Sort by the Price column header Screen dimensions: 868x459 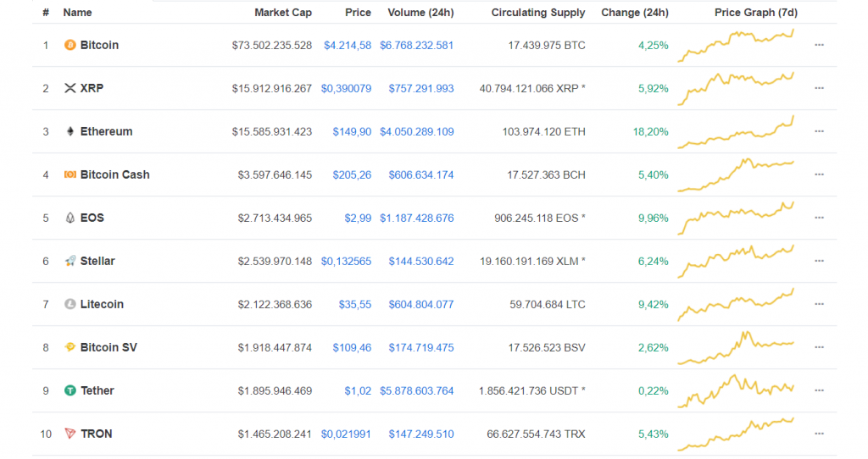(359, 12)
